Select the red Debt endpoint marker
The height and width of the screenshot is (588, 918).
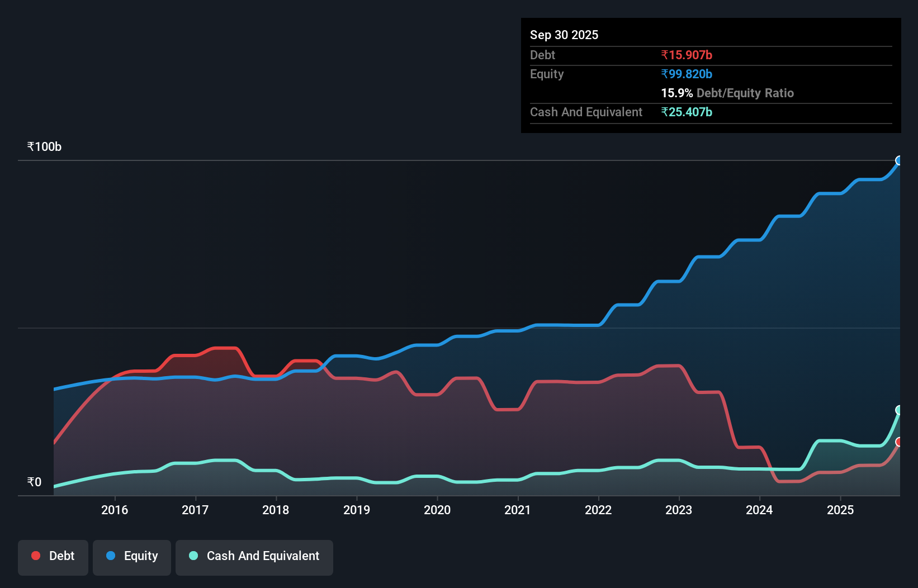899,442
